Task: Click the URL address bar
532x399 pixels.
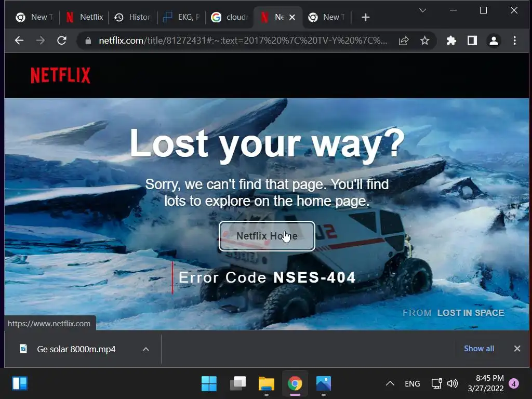Action: 242,41
